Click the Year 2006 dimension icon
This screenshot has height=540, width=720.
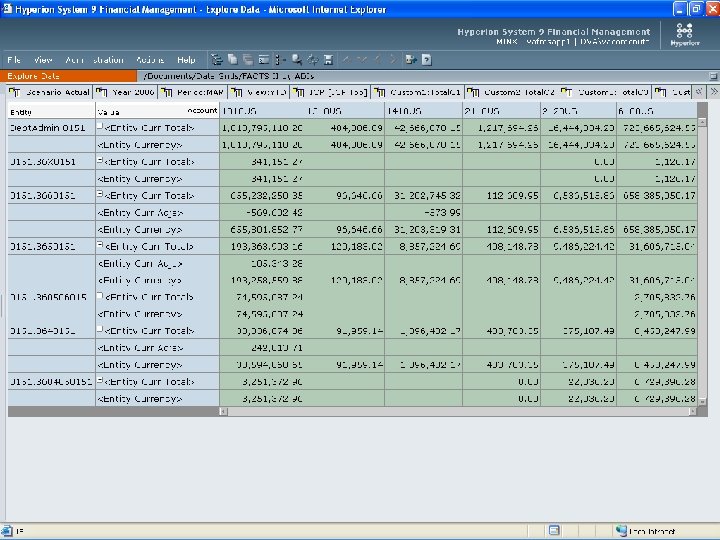[x=101, y=92]
